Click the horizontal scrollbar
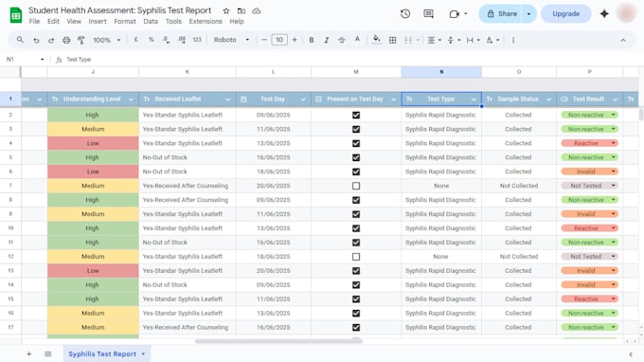Viewport: 644px width, 362px height. (x=278, y=341)
